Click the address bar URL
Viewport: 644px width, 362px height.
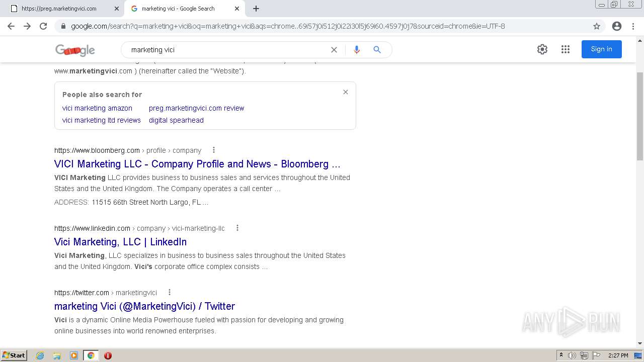pos(288,26)
